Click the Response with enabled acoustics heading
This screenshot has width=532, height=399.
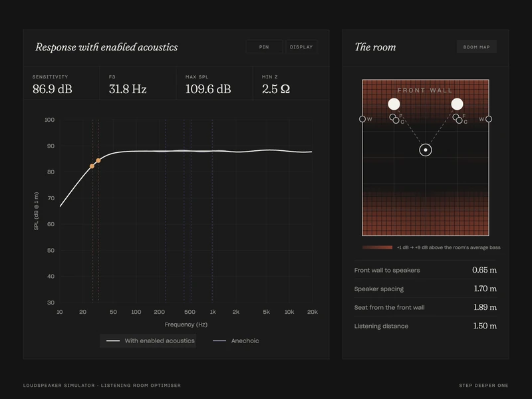pyautogui.click(x=106, y=47)
